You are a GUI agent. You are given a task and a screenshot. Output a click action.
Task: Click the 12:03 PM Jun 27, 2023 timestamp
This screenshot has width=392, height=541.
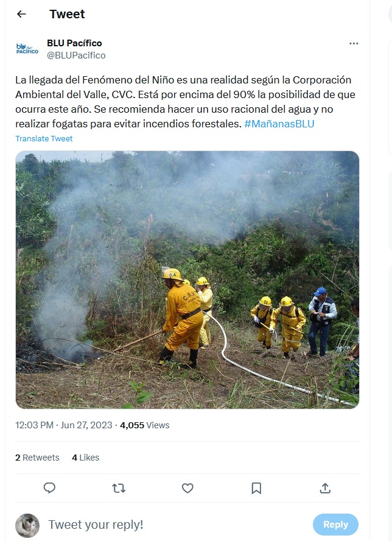(x=64, y=425)
